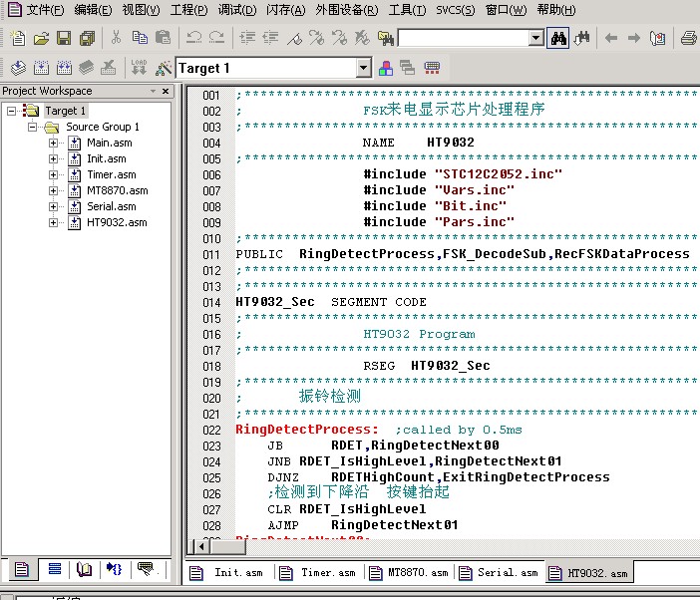Switch to Serial.asm editor tab
Viewport: 700px width, 600px height.
click(500, 572)
